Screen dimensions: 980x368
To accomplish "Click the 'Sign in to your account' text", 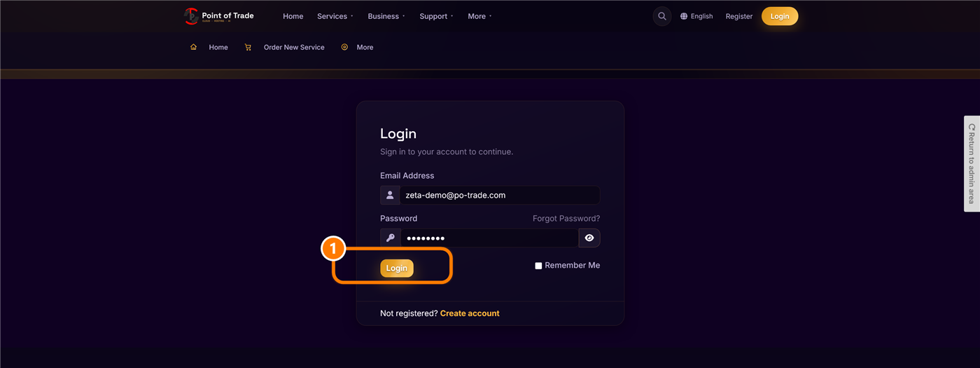I will 447,151.
